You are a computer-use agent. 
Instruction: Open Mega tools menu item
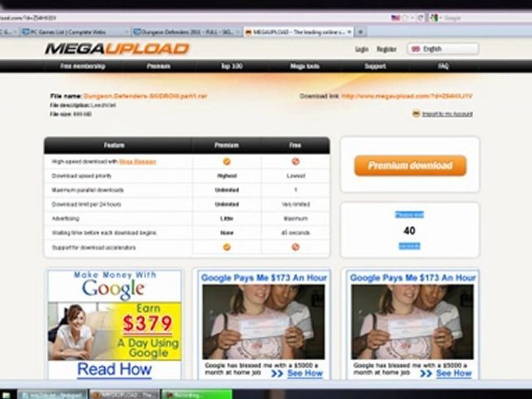coord(305,66)
